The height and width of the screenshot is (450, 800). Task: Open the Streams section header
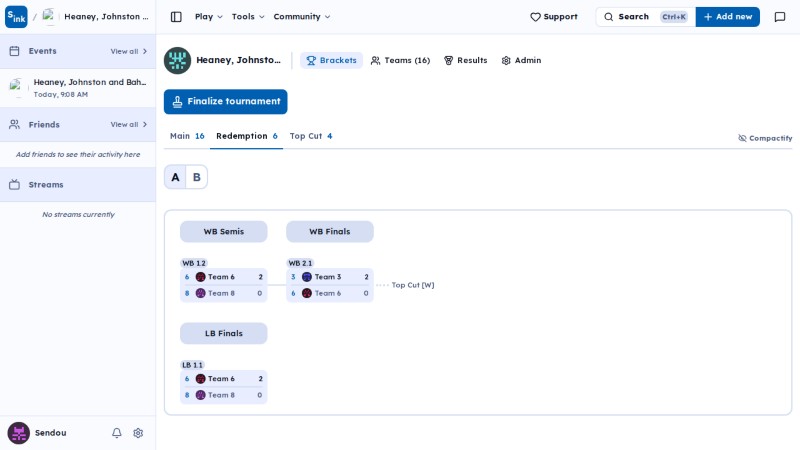click(x=78, y=185)
